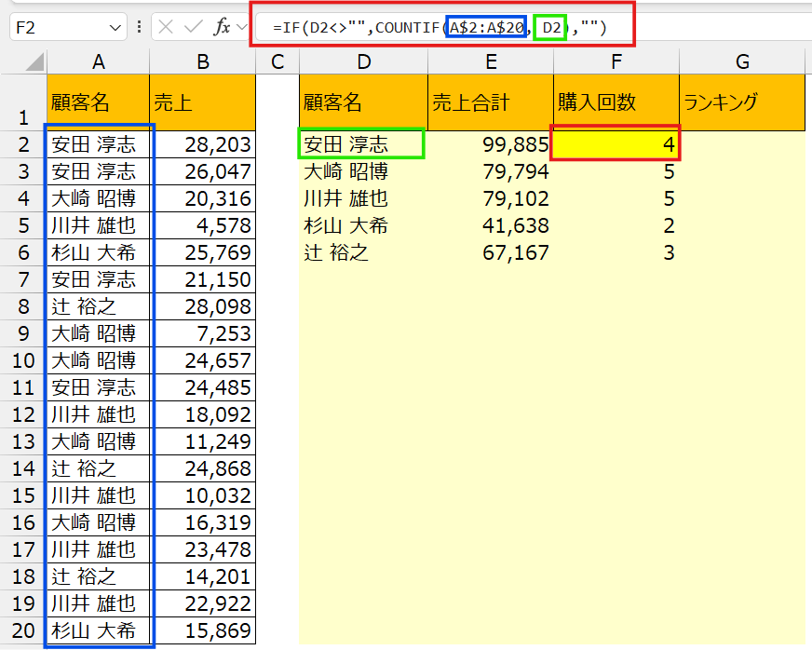Image resolution: width=812 pixels, height=650 pixels.
Task: Click cell A20 with 杉山 大希
Action: (x=98, y=630)
